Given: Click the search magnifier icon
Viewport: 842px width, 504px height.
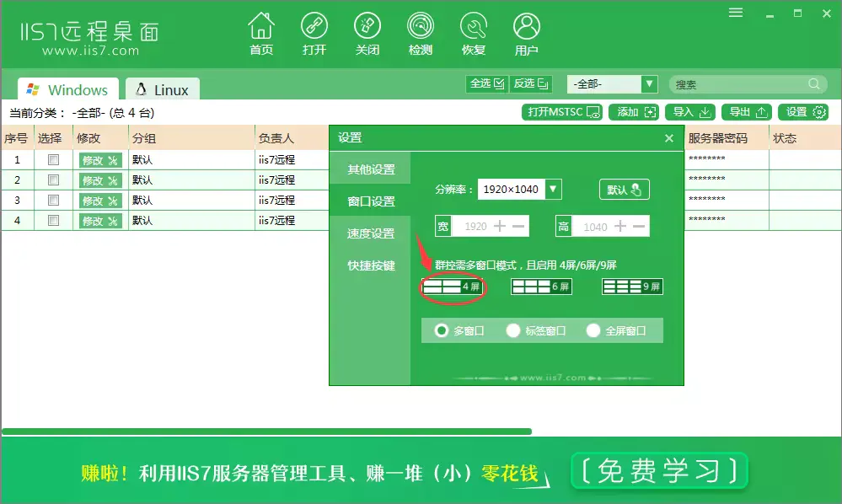Looking at the screenshot, I should pos(814,84).
